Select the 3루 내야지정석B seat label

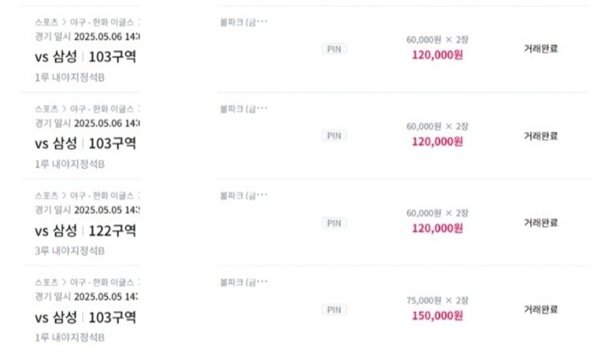pyautogui.click(x=70, y=251)
